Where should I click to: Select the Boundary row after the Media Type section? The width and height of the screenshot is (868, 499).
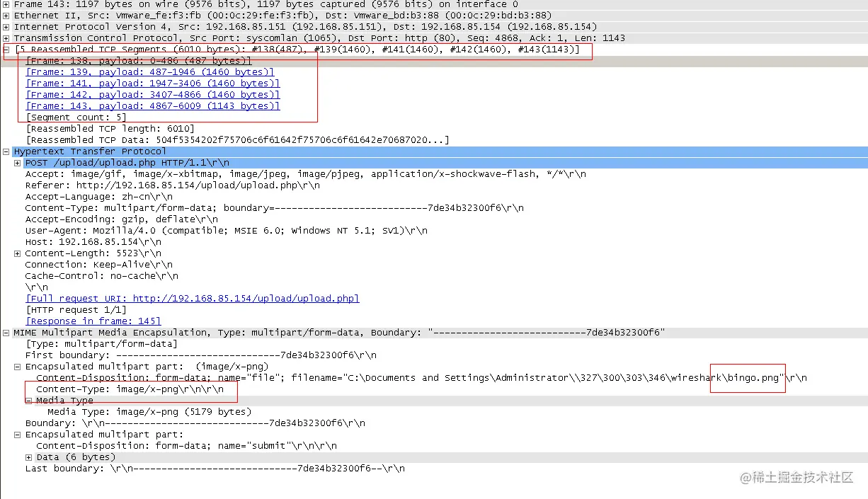pyautogui.click(x=195, y=423)
